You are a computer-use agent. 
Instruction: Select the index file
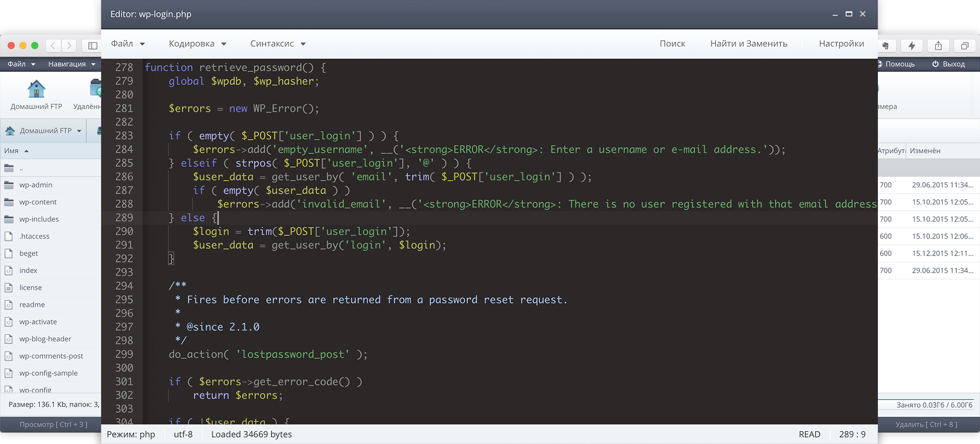28,270
